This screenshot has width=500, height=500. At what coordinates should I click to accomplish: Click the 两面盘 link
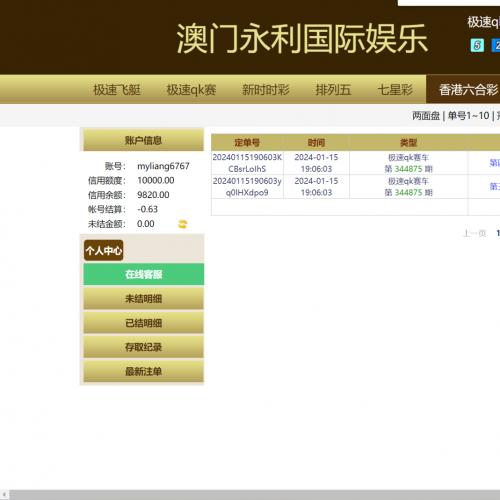(426, 116)
